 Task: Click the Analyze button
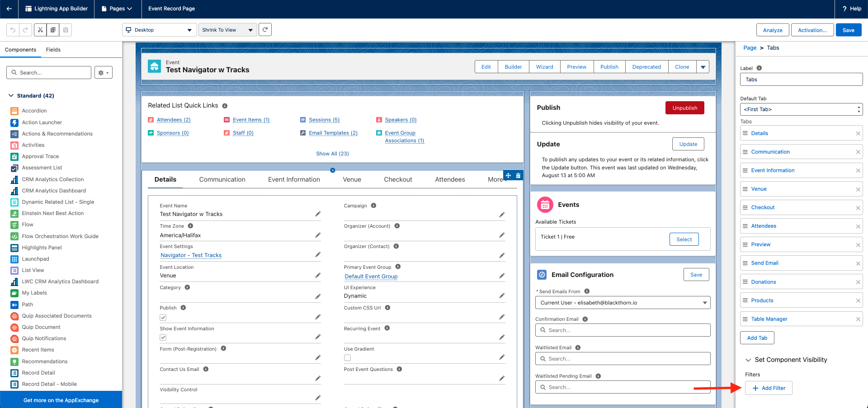click(x=773, y=30)
